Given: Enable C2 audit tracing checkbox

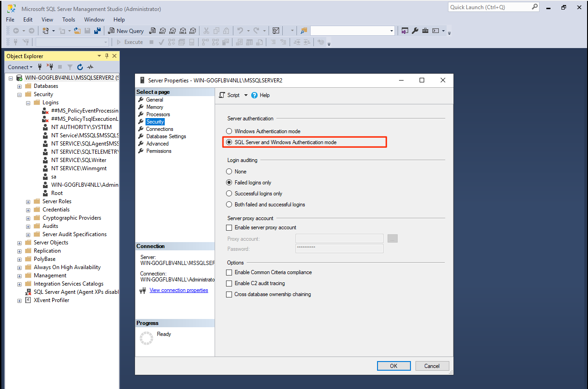Looking at the screenshot, I should pyautogui.click(x=229, y=283).
